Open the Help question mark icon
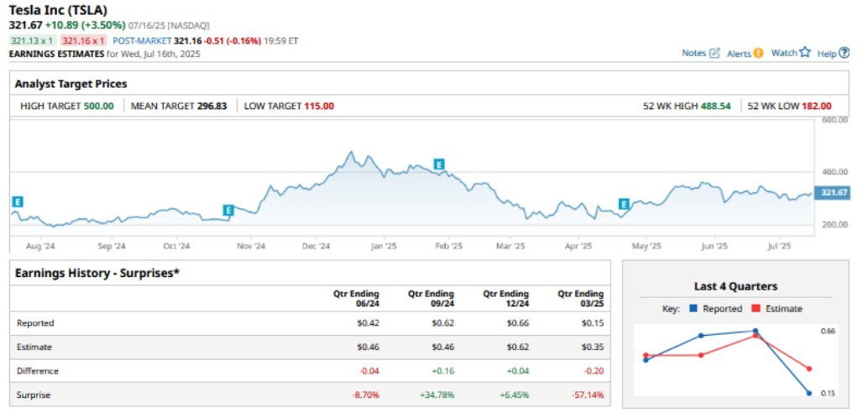The image size is (868, 418). pos(844,53)
